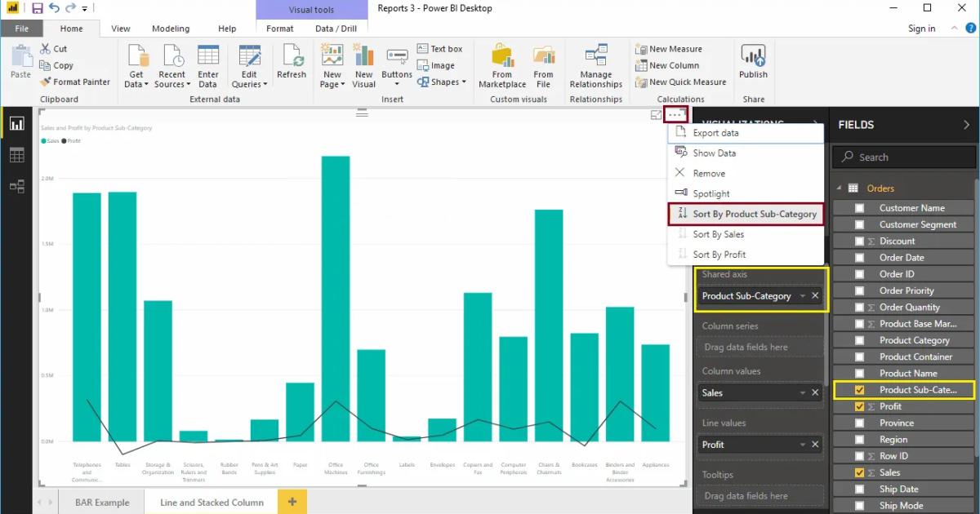Screen dimensions: 980x514
Task: Choose Sort By Product Sub-Category from menu
Action: (755, 214)
